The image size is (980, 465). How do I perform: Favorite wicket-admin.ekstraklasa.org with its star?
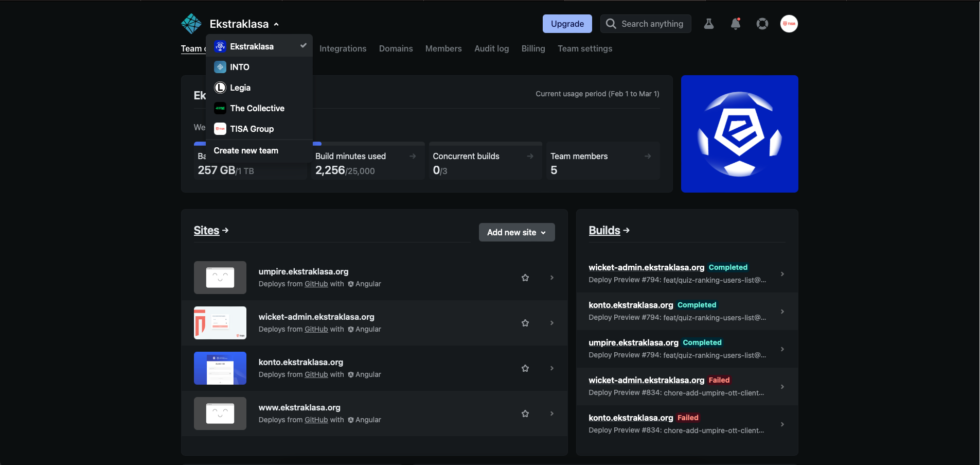[x=525, y=323]
